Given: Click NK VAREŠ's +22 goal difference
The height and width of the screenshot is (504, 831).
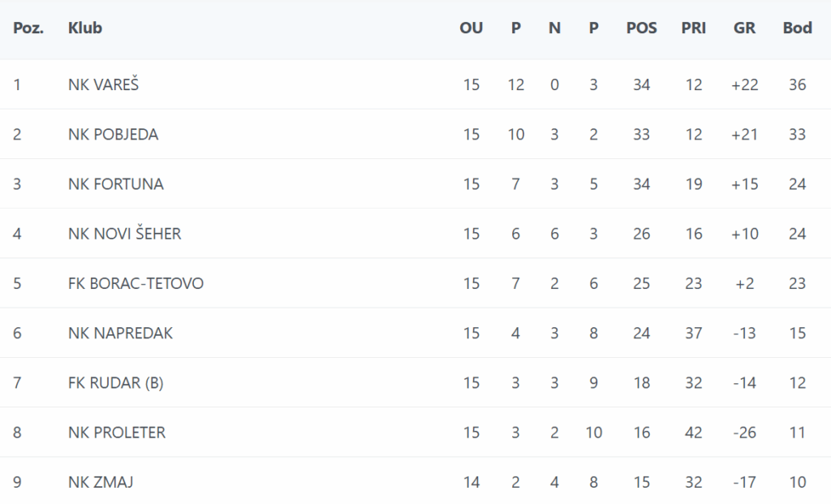Looking at the screenshot, I should tap(744, 84).
